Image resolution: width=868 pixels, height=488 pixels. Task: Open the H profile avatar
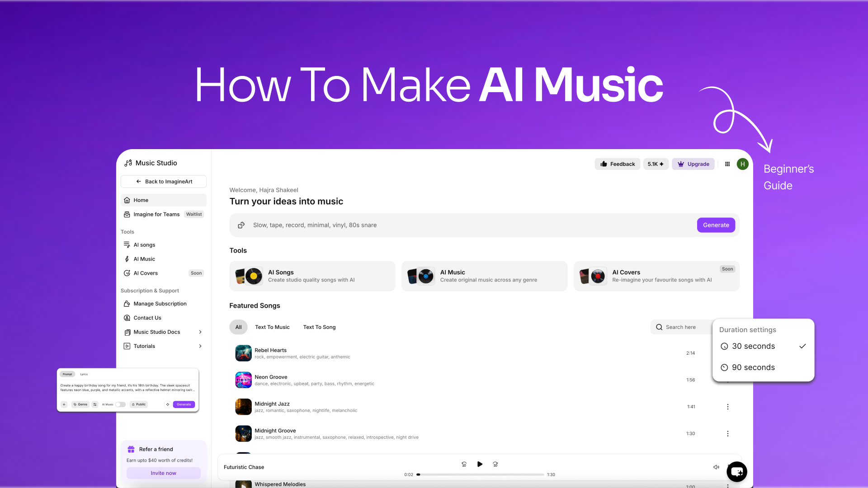tap(743, 164)
